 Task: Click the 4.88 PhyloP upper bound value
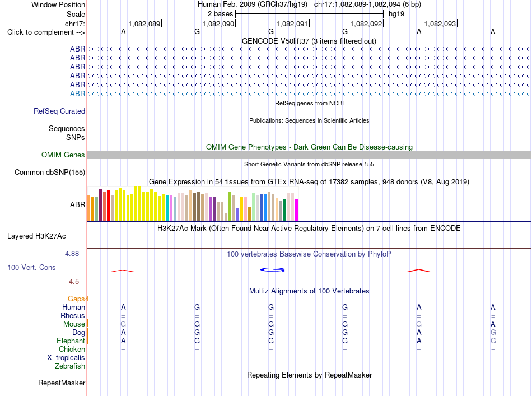tap(72, 254)
